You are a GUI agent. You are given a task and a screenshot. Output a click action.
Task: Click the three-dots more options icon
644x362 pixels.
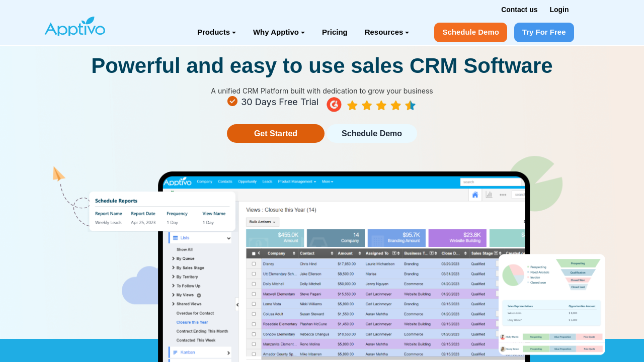click(x=503, y=195)
